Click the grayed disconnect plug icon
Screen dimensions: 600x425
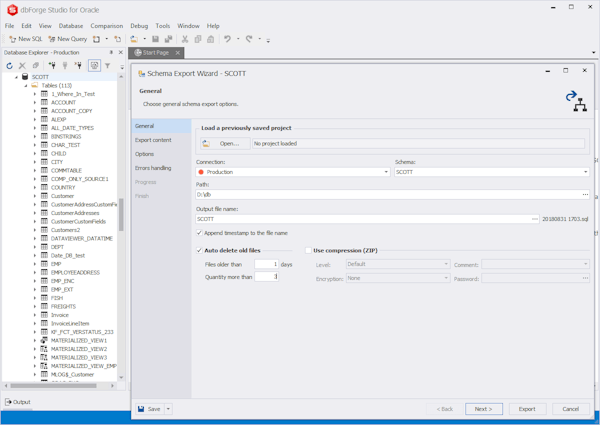coord(65,66)
